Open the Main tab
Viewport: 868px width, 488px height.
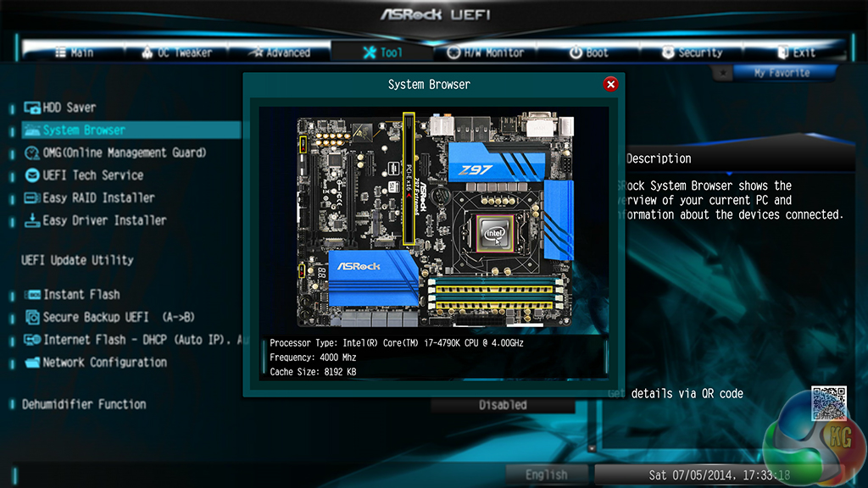pos(75,53)
